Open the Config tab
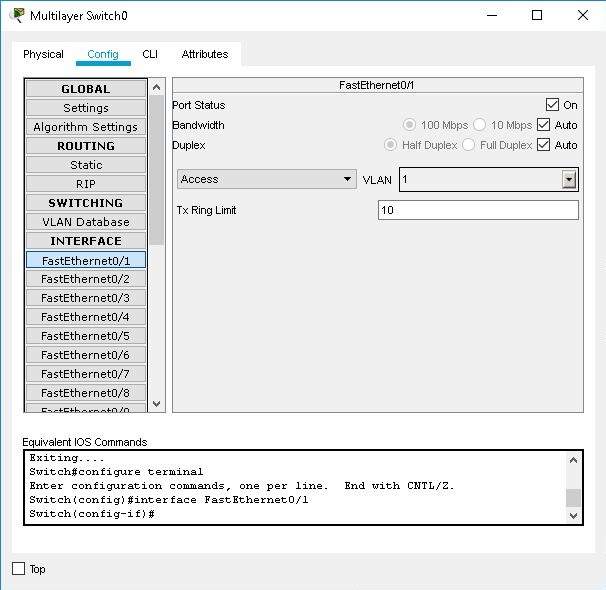Viewport: 606px width, 590px height. tap(103, 54)
